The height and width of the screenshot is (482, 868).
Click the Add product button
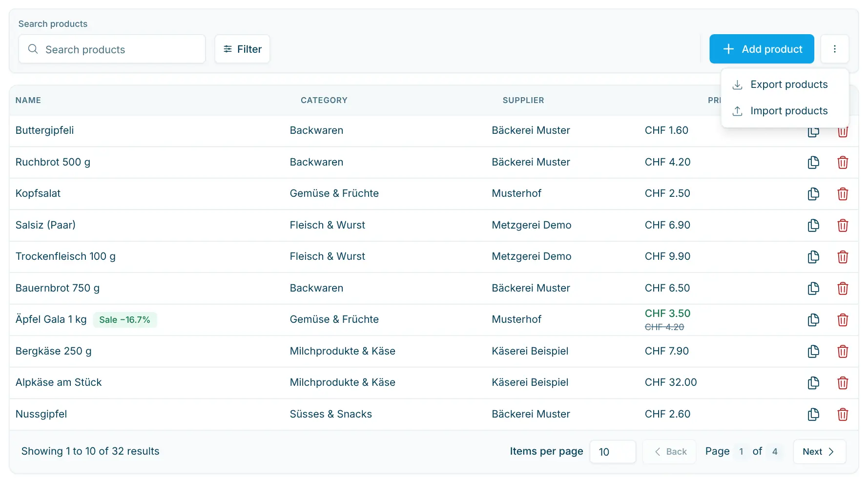click(762, 49)
